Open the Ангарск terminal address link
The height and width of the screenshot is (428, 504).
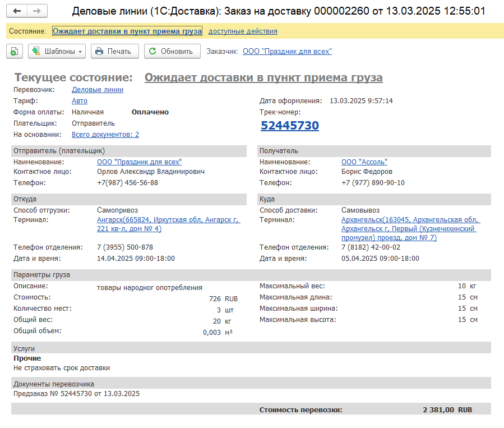coord(168,224)
